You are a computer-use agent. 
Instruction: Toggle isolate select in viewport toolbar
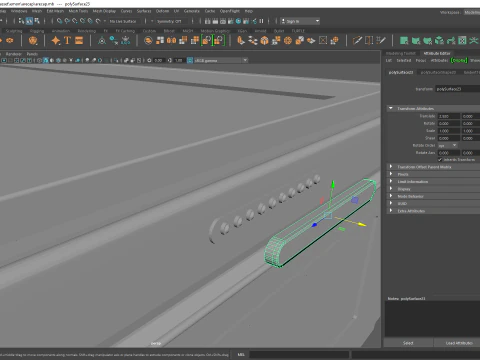pos(116,60)
